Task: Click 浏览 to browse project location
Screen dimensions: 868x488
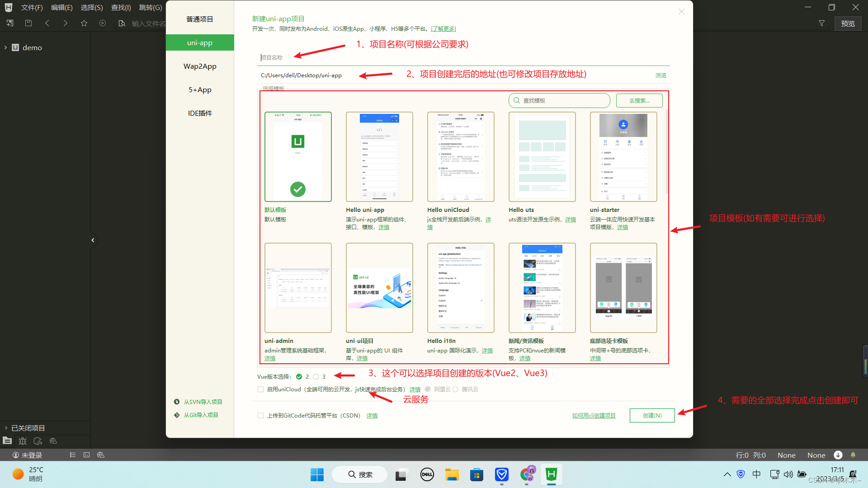Action: pyautogui.click(x=660, y=75)
